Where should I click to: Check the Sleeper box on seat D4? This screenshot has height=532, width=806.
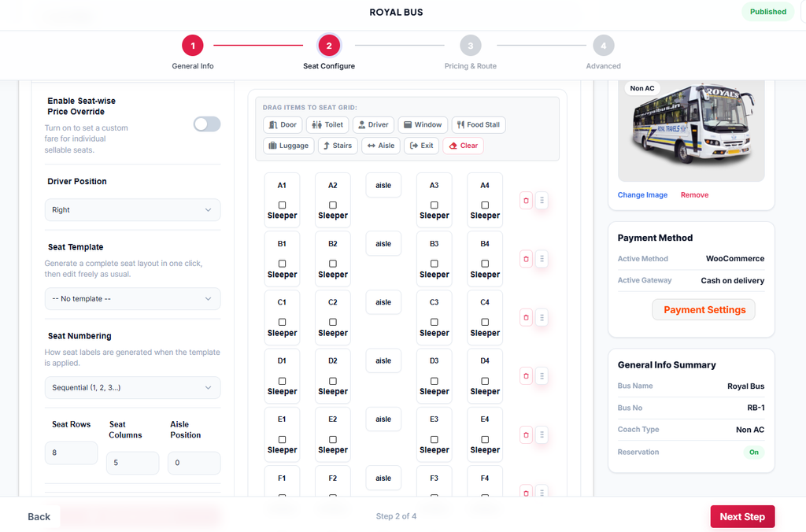point(485,381)
